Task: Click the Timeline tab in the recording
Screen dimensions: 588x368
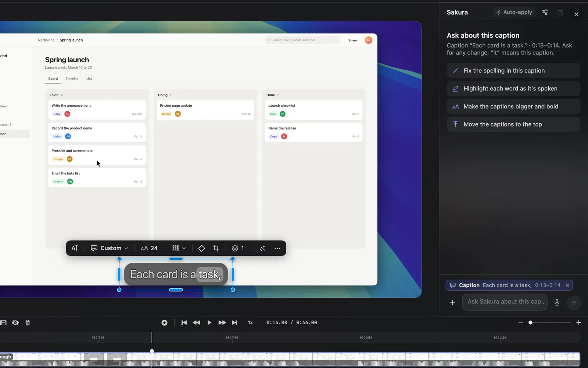Action: click(72, 79)
